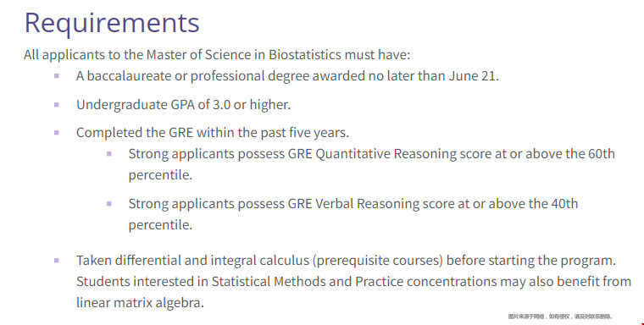This screenshot has width=644, height=325.
Task: Click the intro line about Master of Science in Biostatistics
Action: pyautogui.click(x=217, y=54)
